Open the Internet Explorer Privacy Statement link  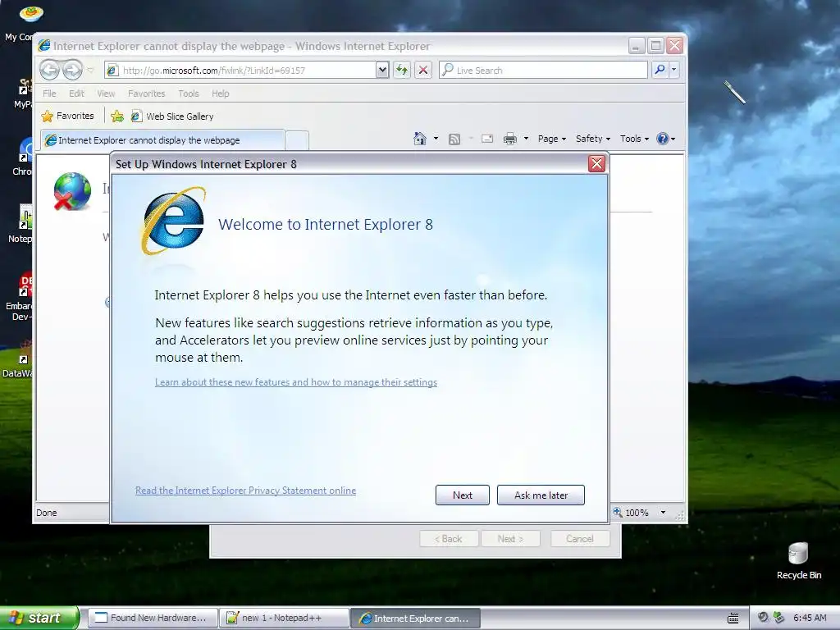tap(245, 491)
